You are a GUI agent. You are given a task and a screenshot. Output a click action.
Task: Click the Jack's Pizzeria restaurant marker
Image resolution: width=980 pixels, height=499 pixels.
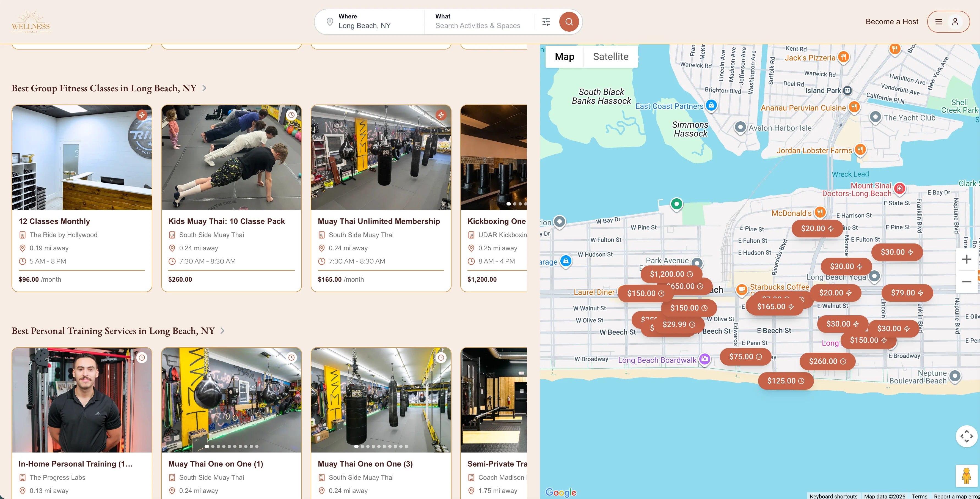[x=843, y=57]
